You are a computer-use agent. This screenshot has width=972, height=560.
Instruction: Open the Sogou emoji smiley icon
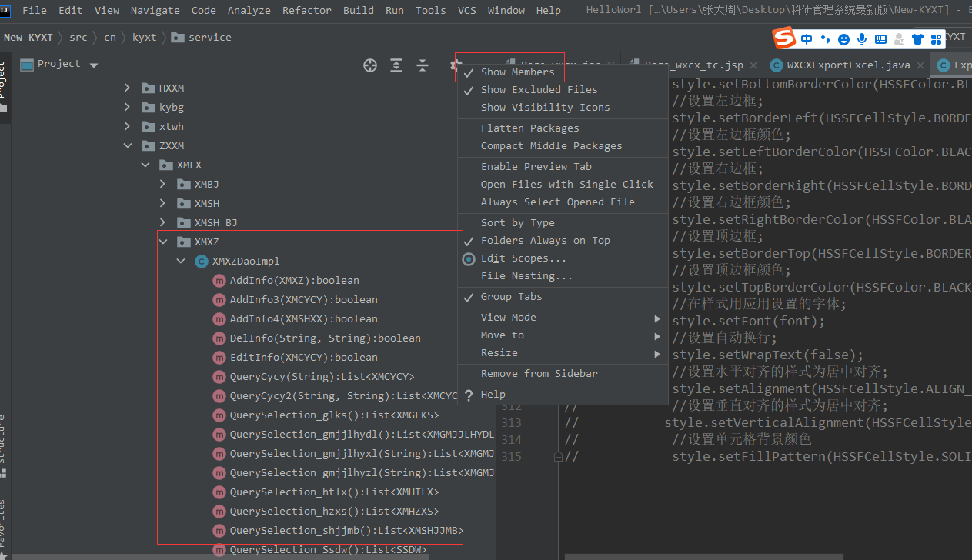pos(843,38)
